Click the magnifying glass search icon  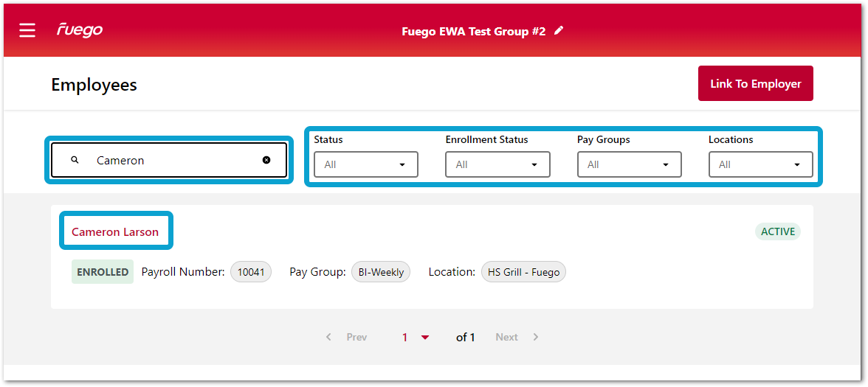(75, 160)
